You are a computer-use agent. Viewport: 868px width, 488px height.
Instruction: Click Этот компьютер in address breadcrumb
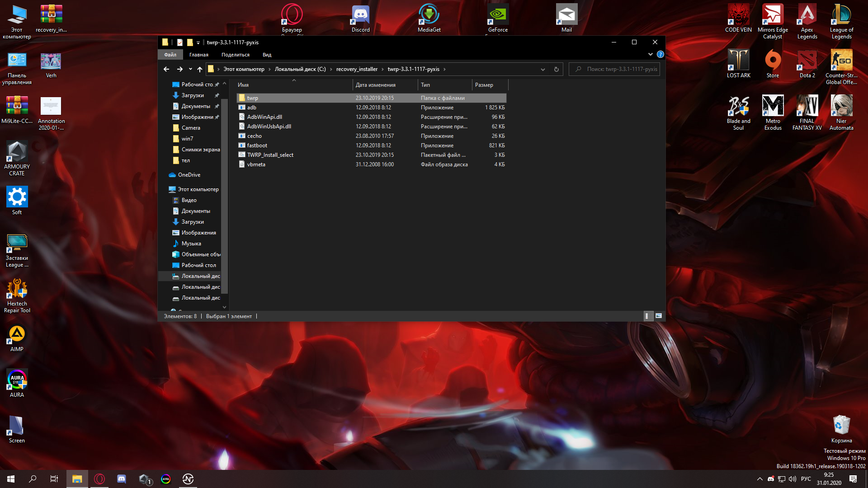pos(244,69)
